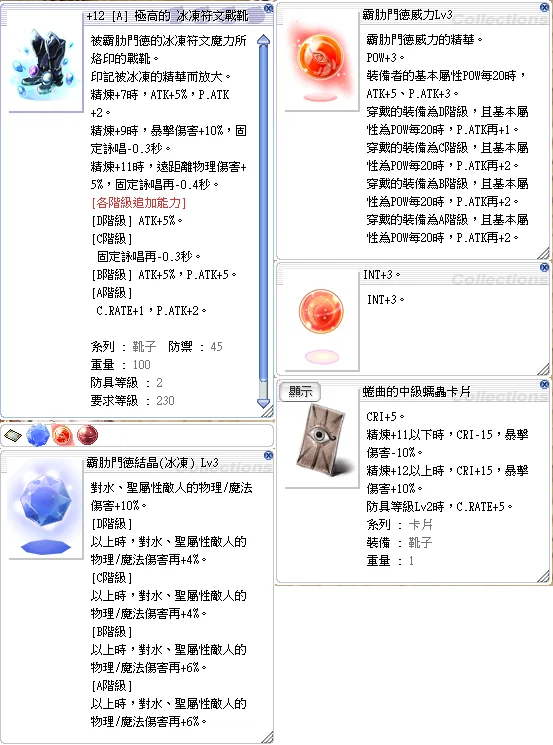Screen dimensions: 553x745
Task: Close the 蜷曲的中級蠕蟲卡片 window
Action: pyautogui.click(x=544, y=384)
